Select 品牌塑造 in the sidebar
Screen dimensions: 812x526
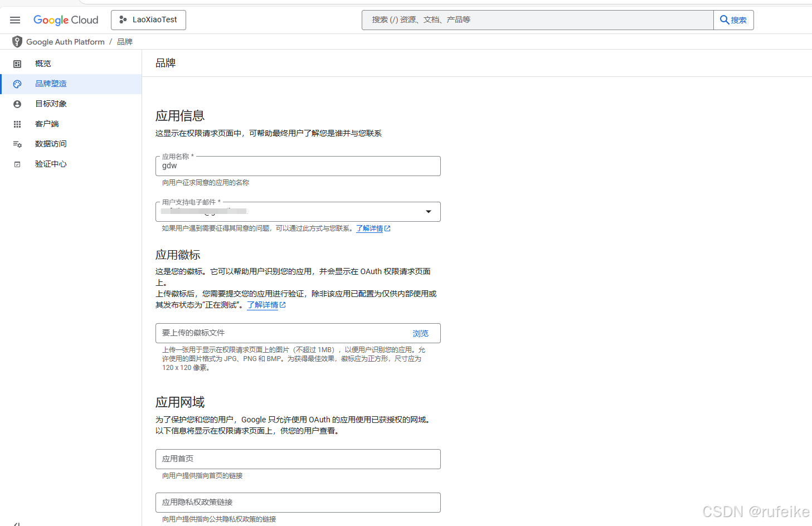coord(71,84)
